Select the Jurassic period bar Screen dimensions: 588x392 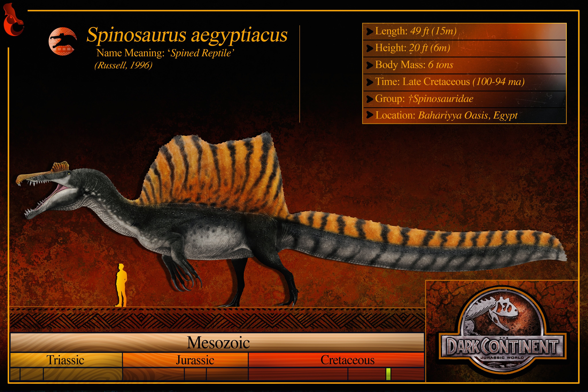click(195, 360)
